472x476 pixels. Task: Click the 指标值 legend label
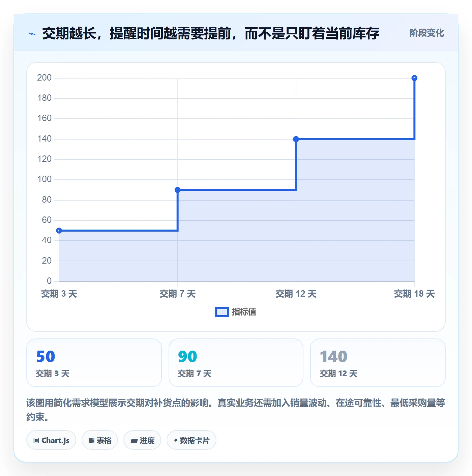pos(244,312)
